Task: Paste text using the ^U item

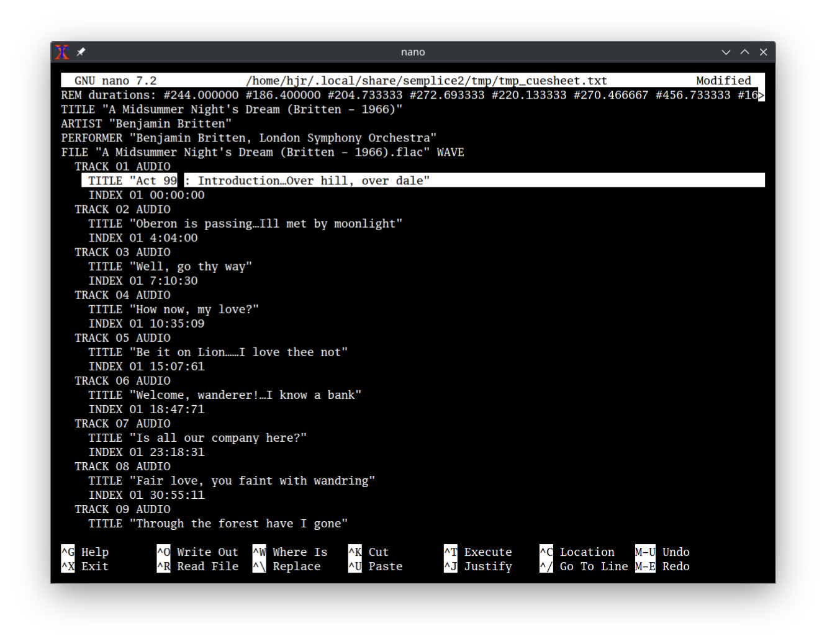Action: click(x=376, y=566)
